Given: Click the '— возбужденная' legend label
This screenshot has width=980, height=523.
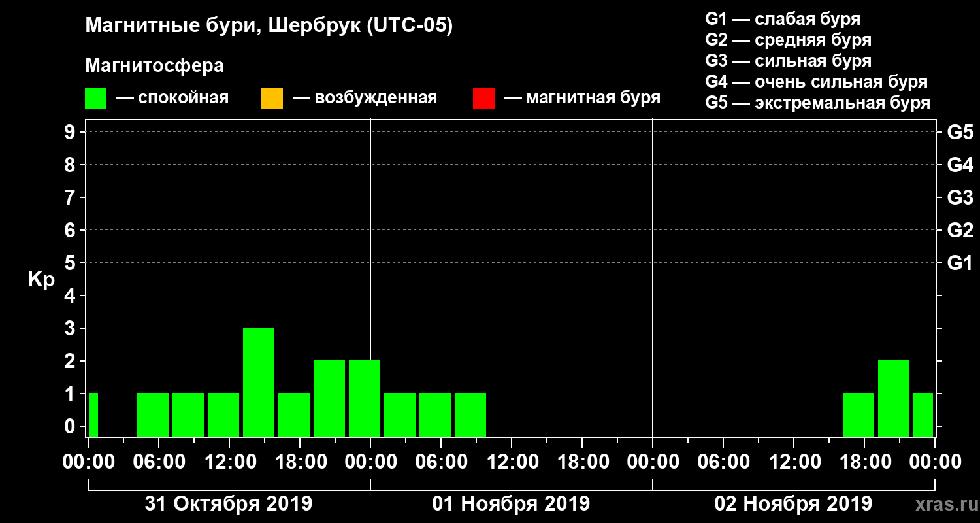Looking at the screenshot, I should tap(365, 99).
